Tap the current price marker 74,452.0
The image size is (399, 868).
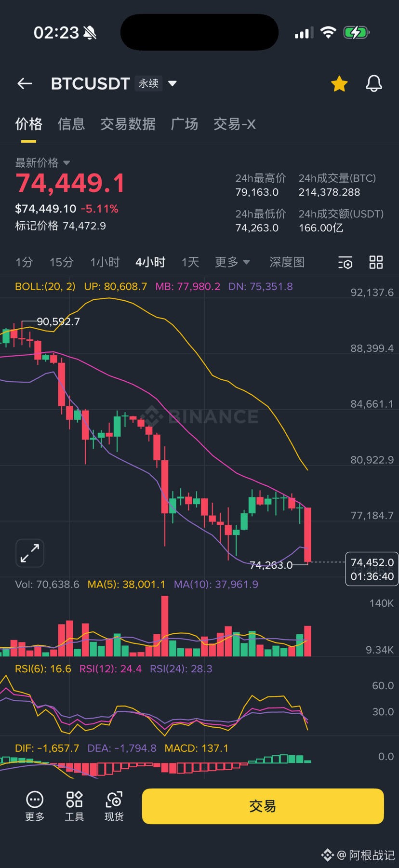pos(372,569)
